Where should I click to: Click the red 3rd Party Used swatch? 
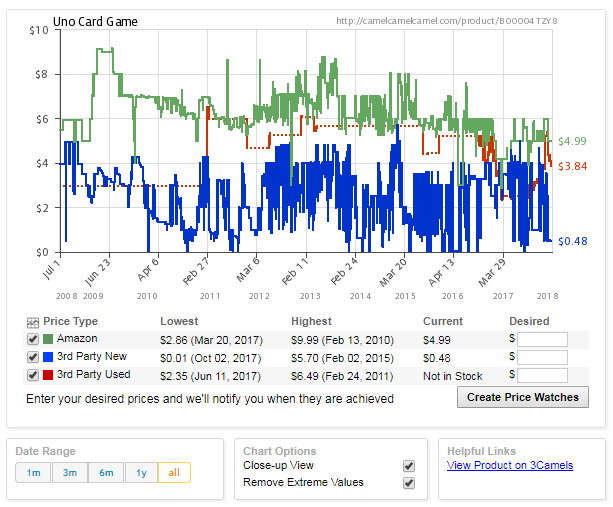47,376
